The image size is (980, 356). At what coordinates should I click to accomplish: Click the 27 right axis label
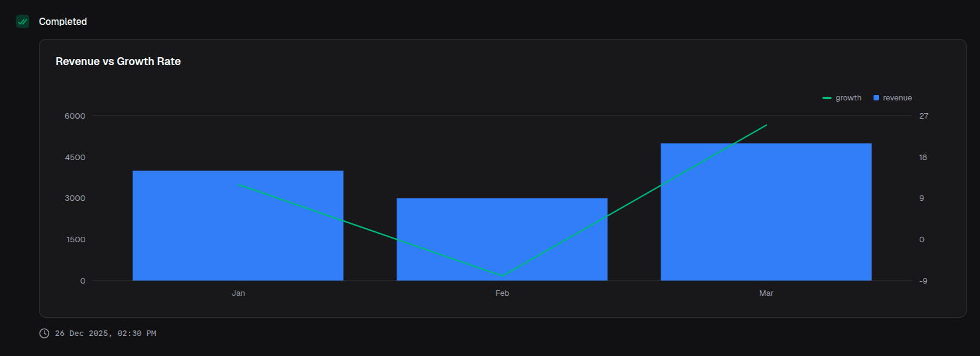tap(923, 116)
